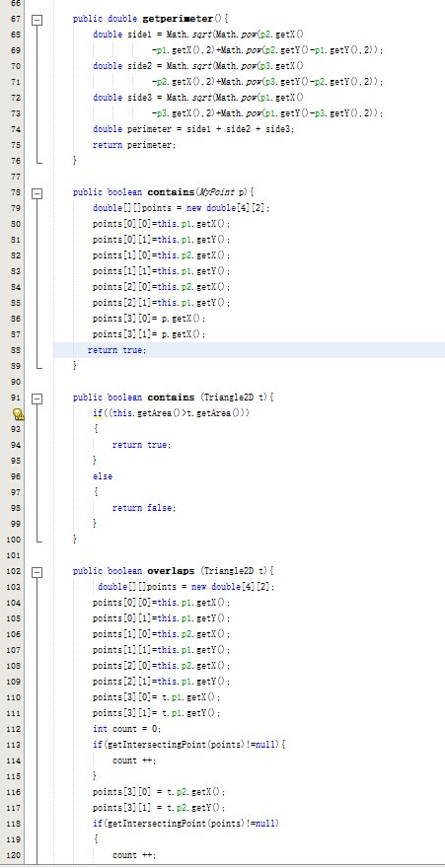
Task: Click 'points[3][0]= t.p1.getX();' line
Action: coord(157,697)
